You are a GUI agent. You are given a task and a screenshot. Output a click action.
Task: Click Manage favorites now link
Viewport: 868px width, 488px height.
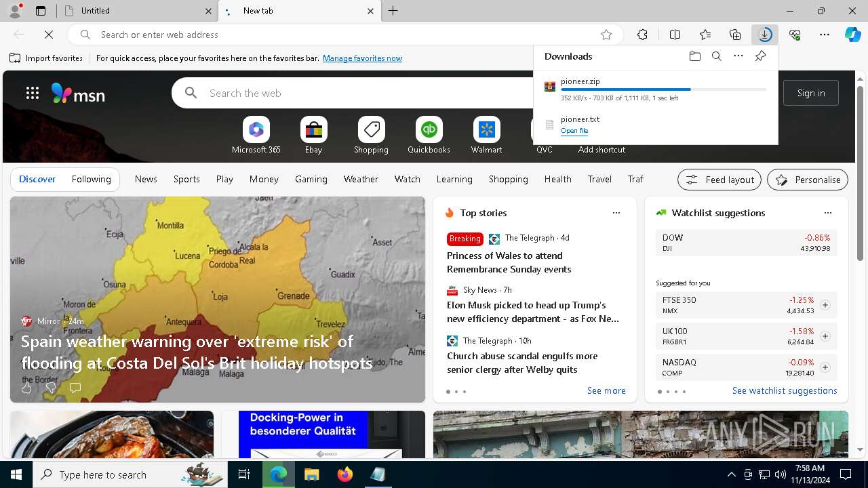[x=362, y=58]
